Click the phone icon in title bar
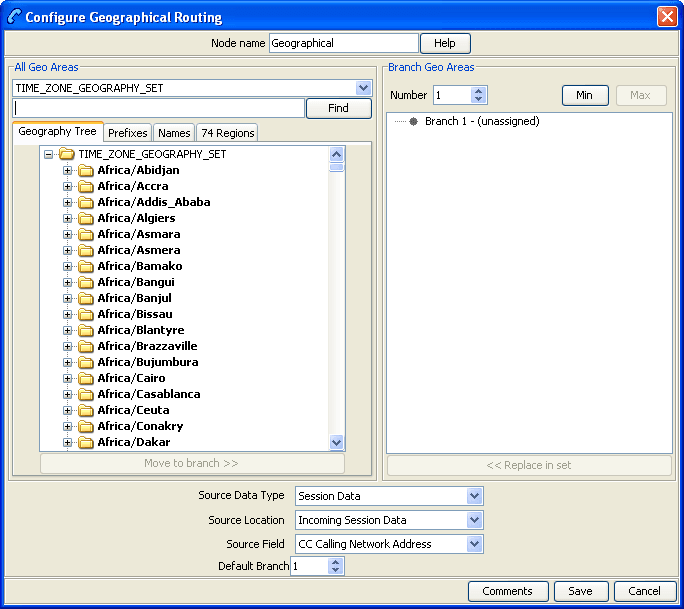Screen dimensions: 684x609 14,17
